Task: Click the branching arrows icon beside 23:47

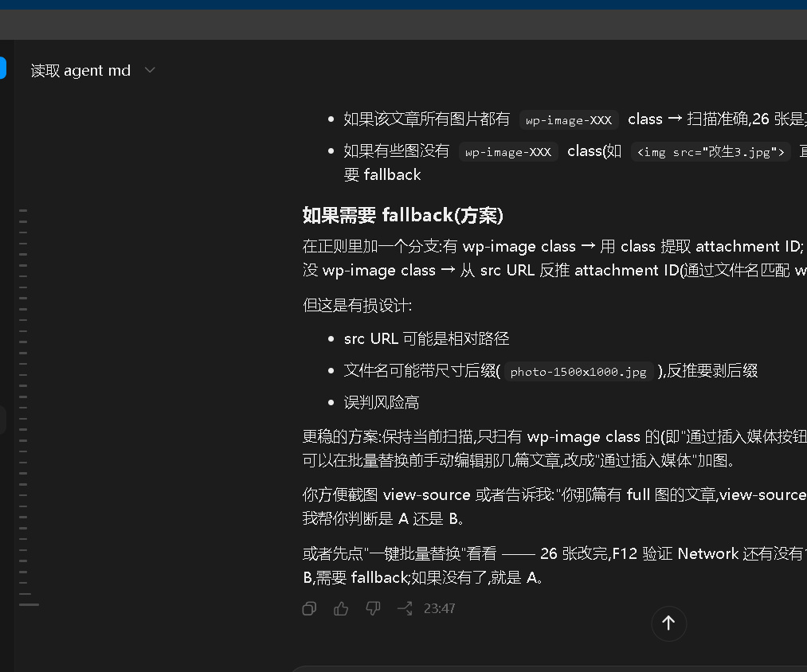Action: tap(405, 609)
